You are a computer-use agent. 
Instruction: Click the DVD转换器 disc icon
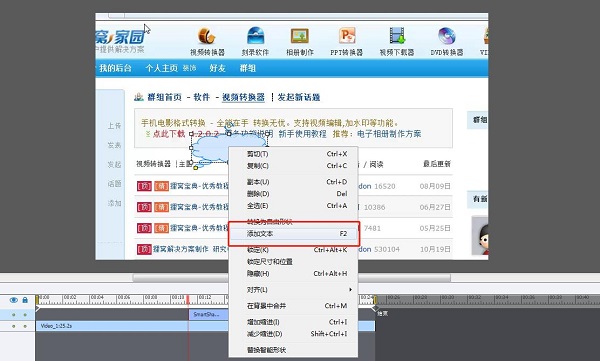(x=447, y=36)
